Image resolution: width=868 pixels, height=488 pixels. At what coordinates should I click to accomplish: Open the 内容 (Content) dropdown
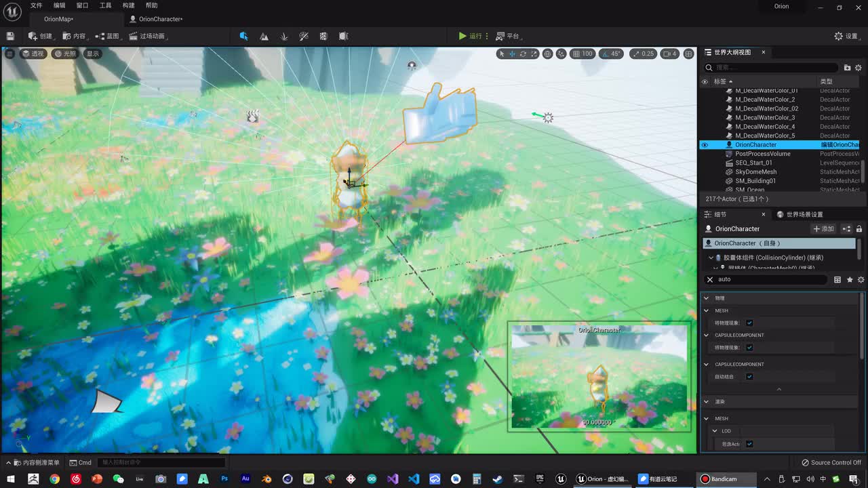click(75, 36)
